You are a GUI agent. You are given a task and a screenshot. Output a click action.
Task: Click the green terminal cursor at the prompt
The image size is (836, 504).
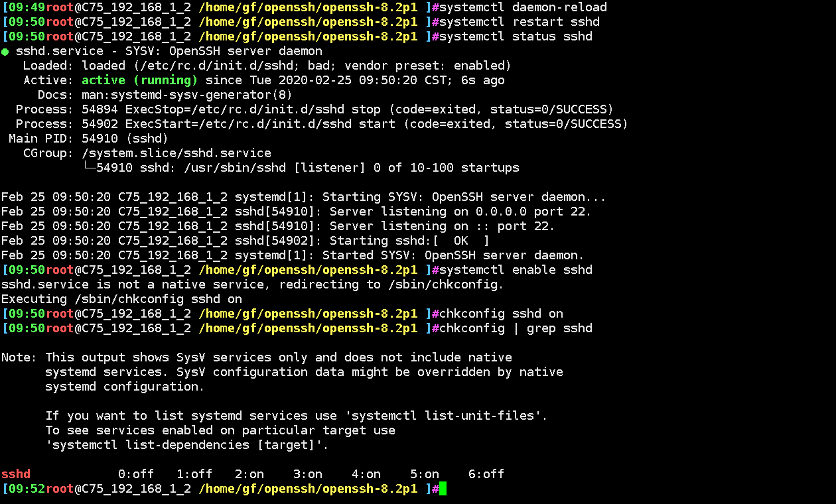click(x=443, y=489)
